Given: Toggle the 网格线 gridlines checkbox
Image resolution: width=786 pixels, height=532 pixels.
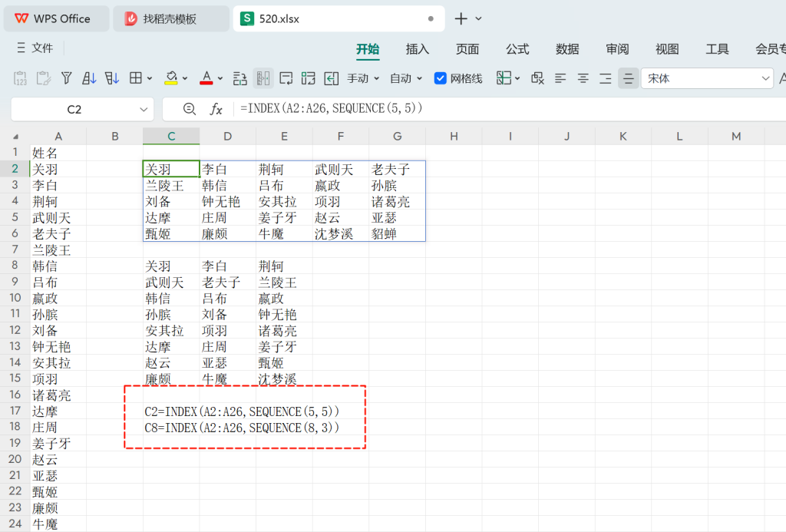Looking at the screenshot, I should pyautogui.click(x=440, y=78).
